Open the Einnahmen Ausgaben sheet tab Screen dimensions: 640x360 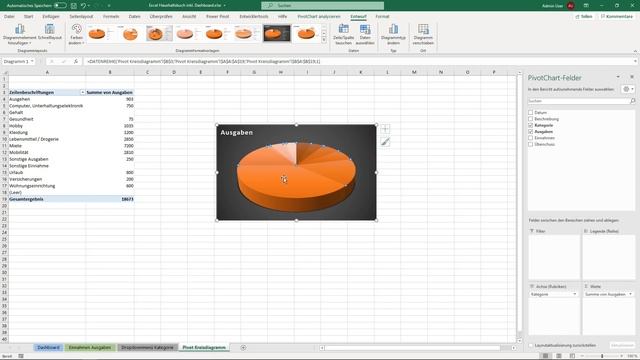90,347
